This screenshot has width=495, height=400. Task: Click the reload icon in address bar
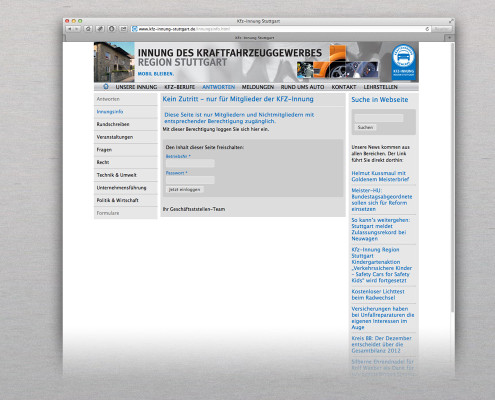tap(427, 29)
